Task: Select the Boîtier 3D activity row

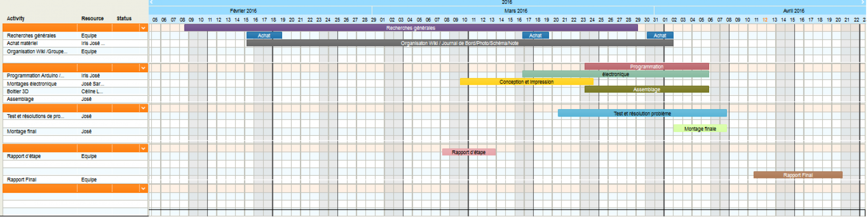Action: pos(18,91)
